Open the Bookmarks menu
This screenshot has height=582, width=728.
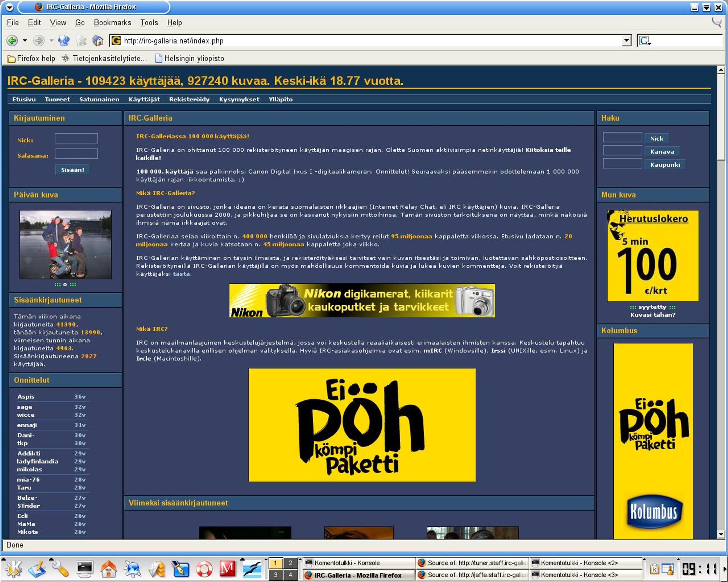112,22
